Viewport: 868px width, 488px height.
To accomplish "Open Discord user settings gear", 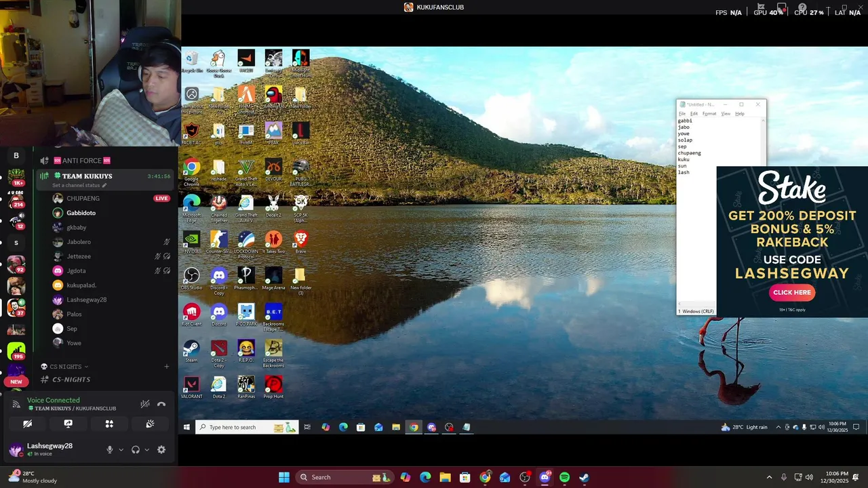I will click(161, 449).
